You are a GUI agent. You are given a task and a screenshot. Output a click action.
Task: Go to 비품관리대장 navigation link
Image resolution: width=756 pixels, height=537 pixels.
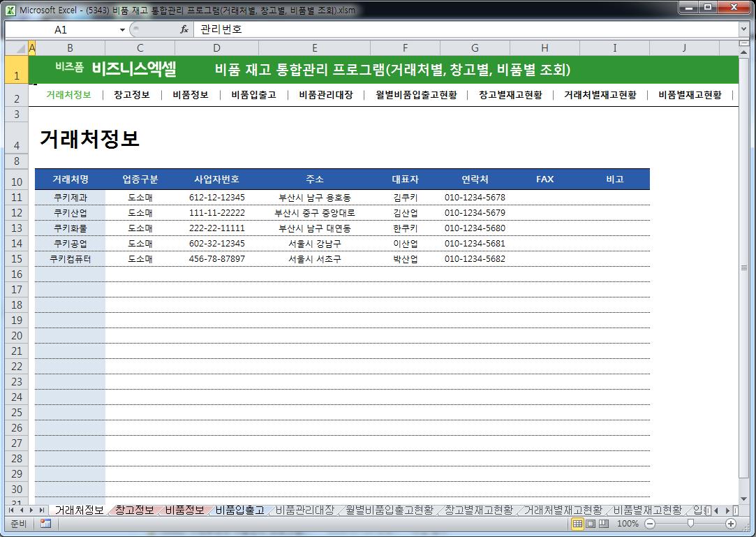point(326,95)
